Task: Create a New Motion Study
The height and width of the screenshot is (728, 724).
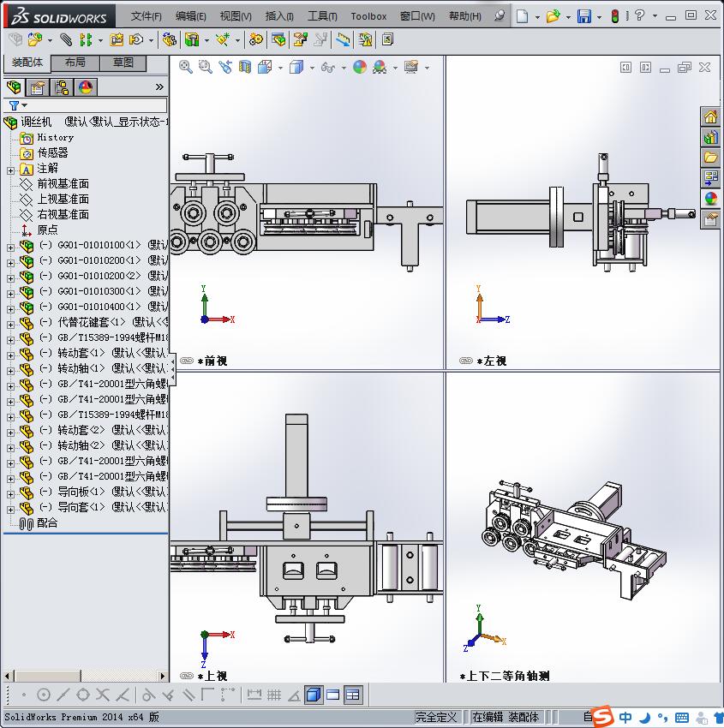Action: pos(255,40)
